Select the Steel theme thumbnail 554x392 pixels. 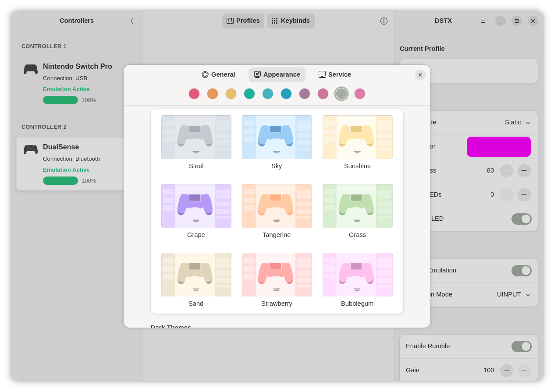click(196, 137)
